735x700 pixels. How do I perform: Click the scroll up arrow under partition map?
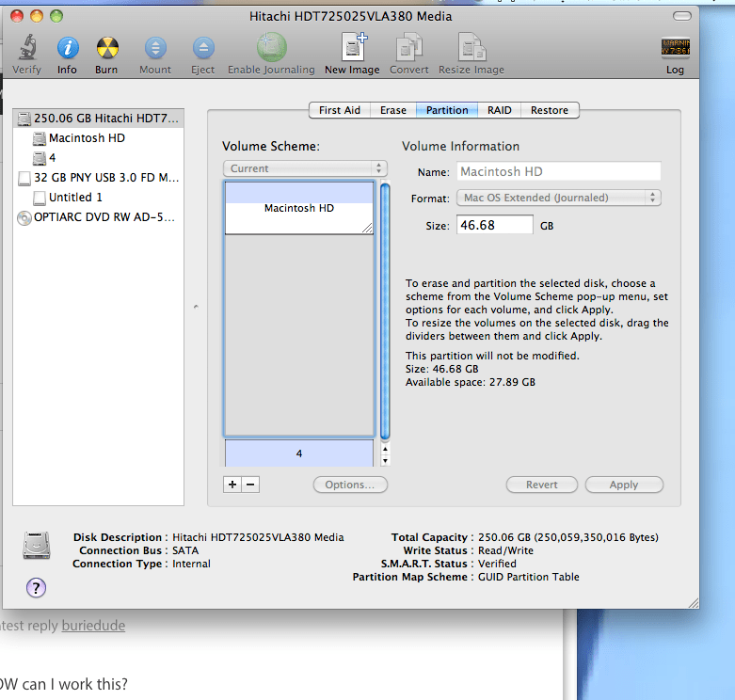385,449
